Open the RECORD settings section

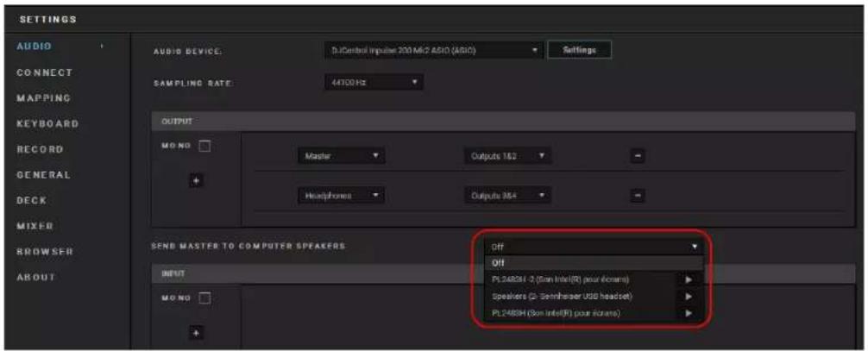point(40,149)
